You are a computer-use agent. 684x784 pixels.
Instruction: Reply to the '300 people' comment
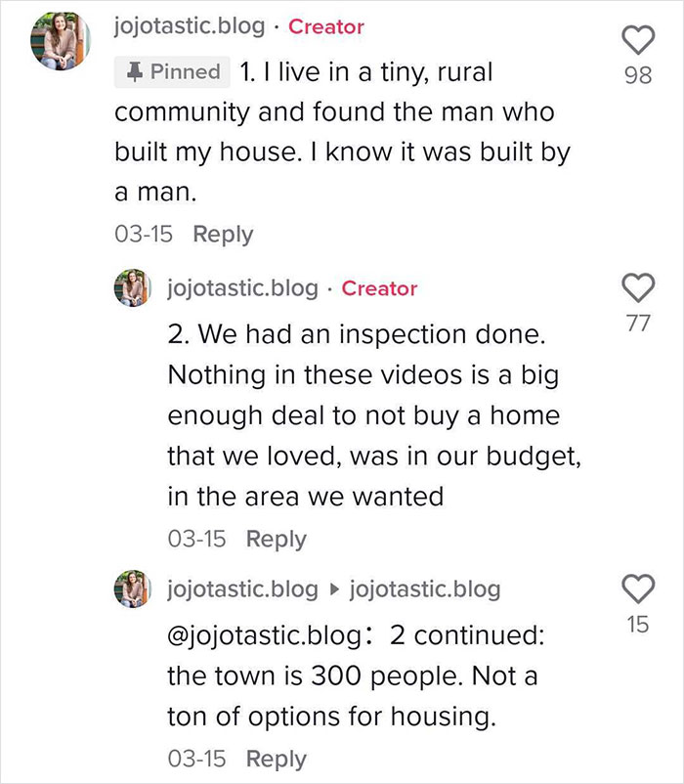click(x=276, y=759)
